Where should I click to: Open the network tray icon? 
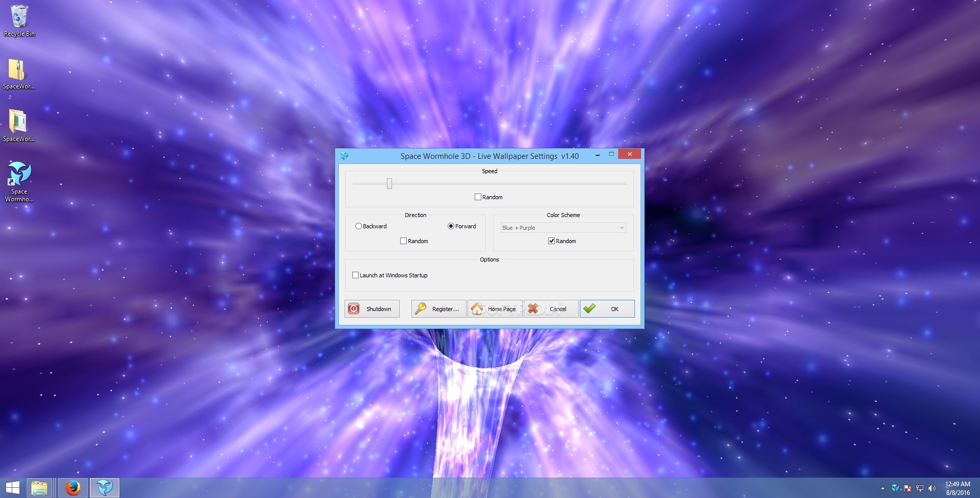tap(920, 488)
